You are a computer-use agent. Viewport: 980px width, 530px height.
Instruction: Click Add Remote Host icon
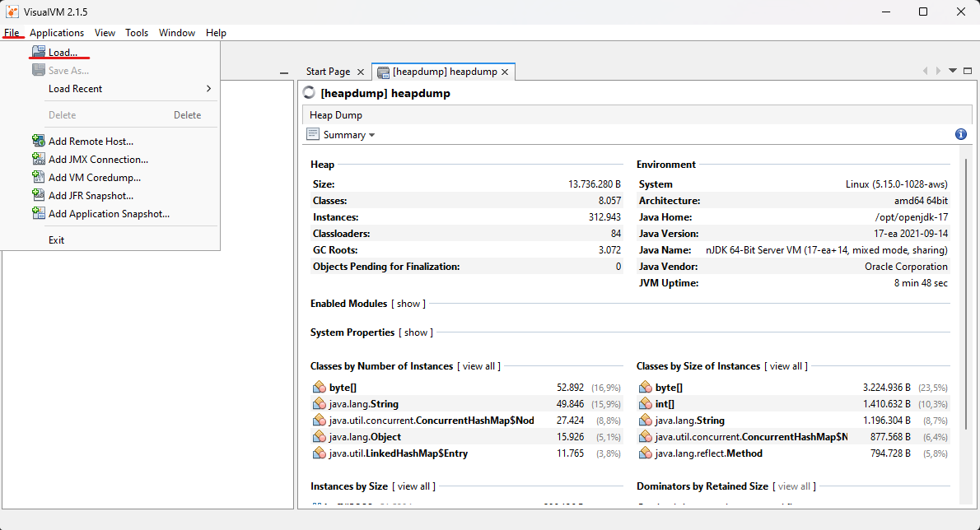point(38,142)
